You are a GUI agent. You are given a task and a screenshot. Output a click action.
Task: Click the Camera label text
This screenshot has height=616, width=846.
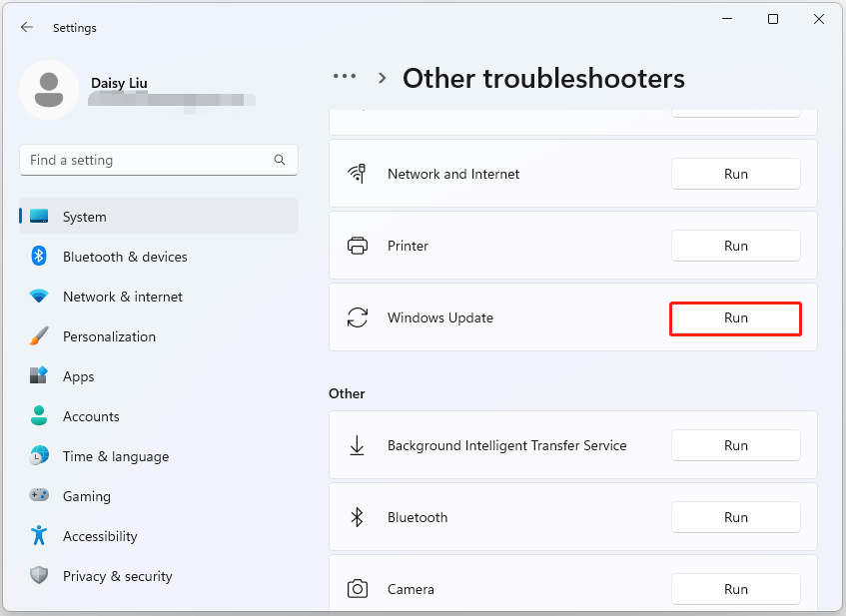(x=411, y=589)
